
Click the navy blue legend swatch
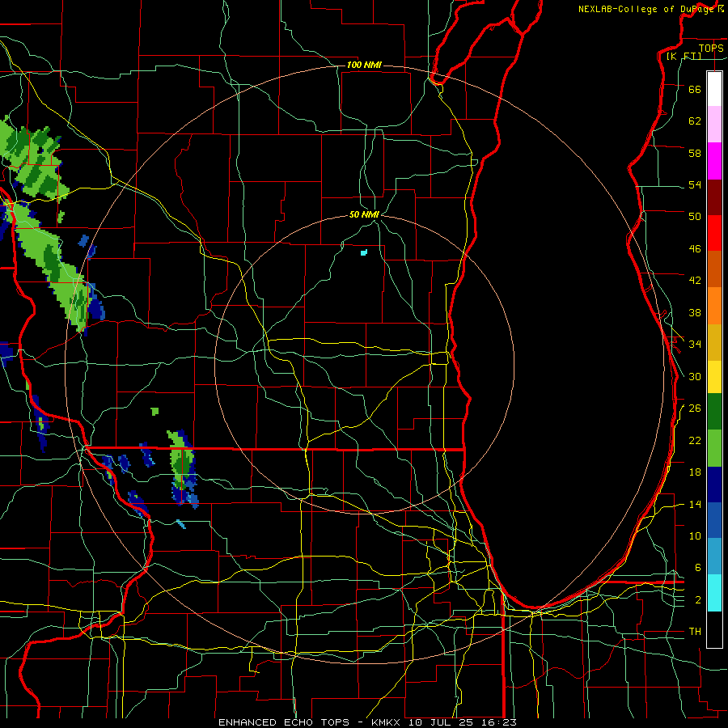tap(714, 485)
